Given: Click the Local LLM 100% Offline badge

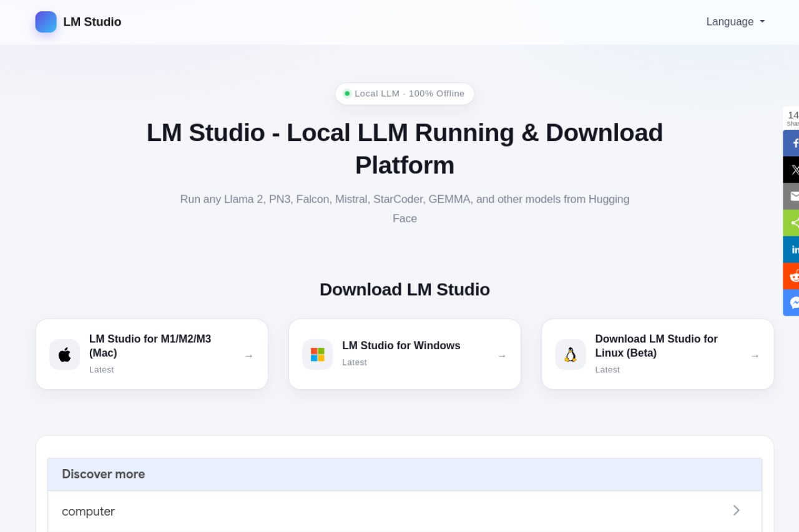Looking at the screenshot, I should (x=404, y=94).
